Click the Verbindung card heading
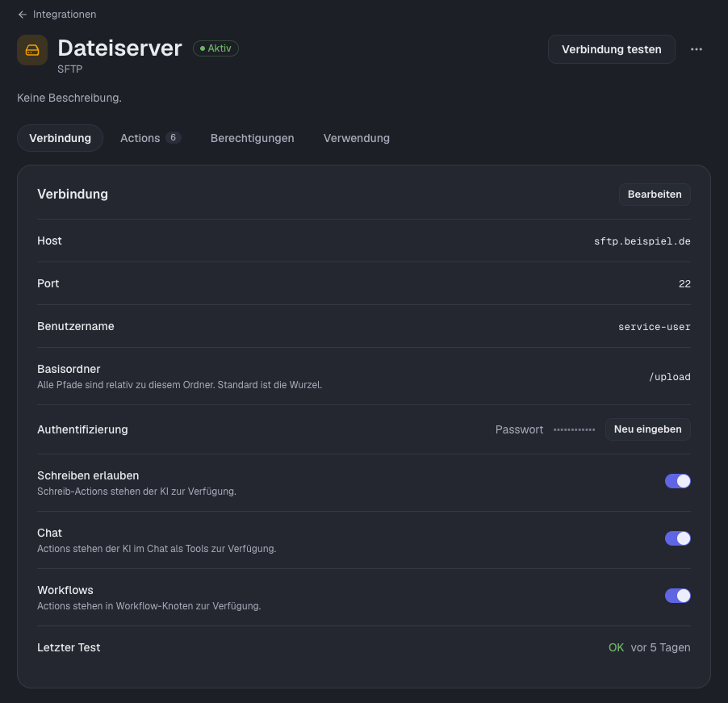The image size is (728, 703). [73, 194]
